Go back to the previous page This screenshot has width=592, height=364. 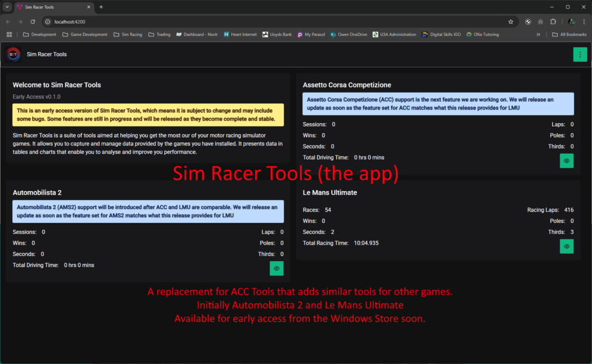pyautogui.click(x=8, y=22)
